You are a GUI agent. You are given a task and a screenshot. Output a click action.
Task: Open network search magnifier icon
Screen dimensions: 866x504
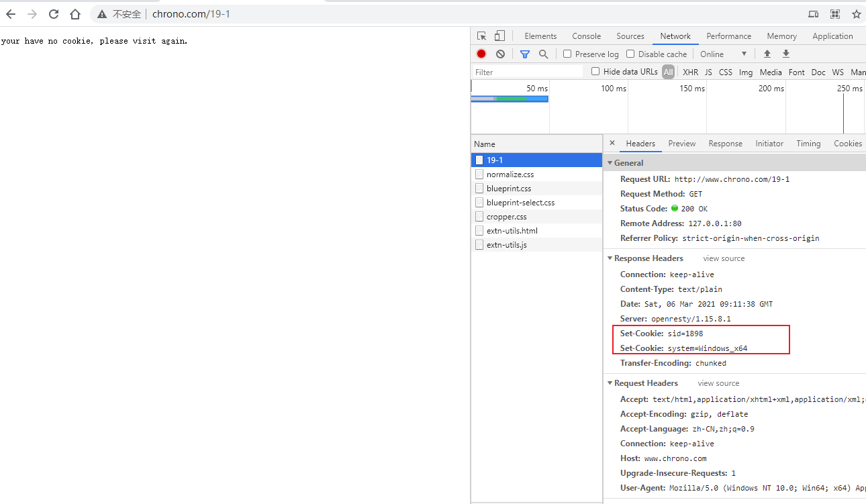pyautogui.click(x=544, y=54)
